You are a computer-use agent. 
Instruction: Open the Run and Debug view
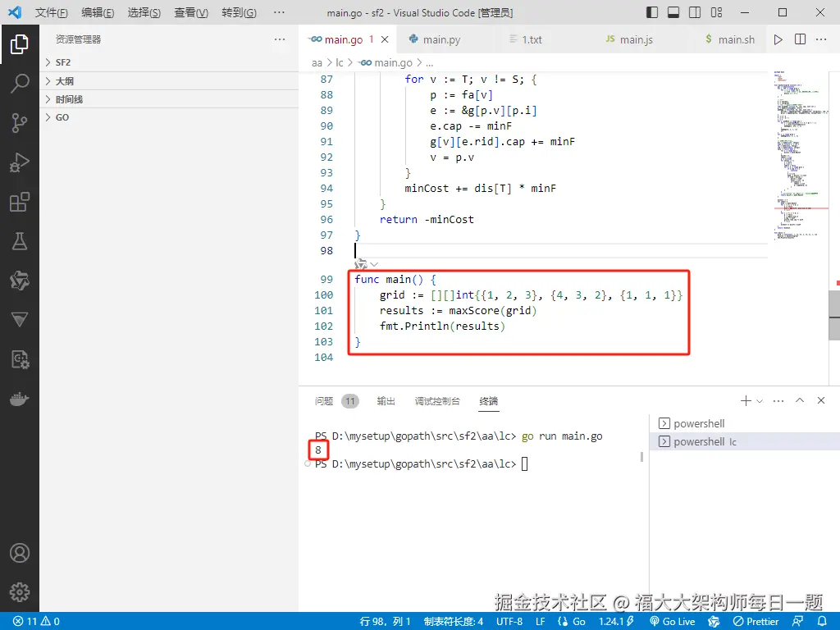pos(20,162)
